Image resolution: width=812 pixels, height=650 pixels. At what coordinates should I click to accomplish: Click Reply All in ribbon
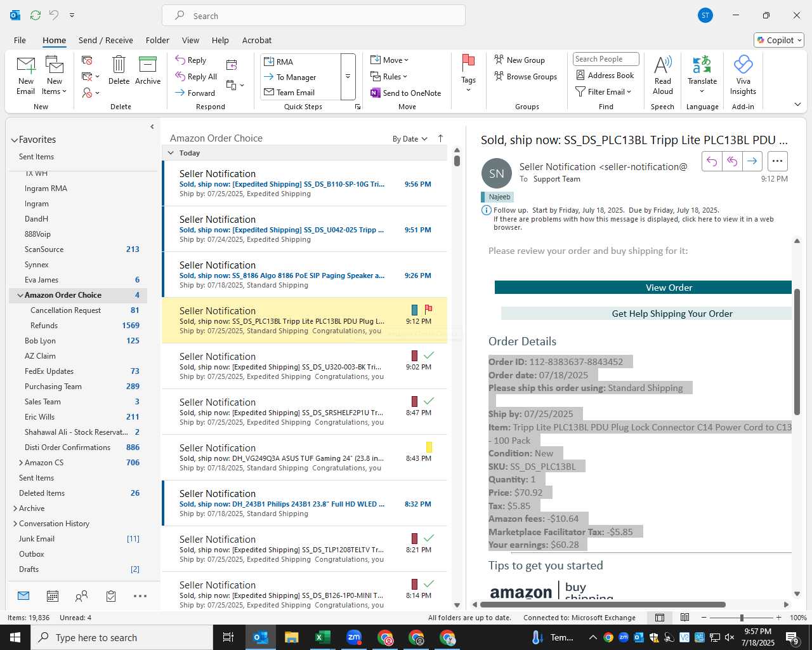196,76
